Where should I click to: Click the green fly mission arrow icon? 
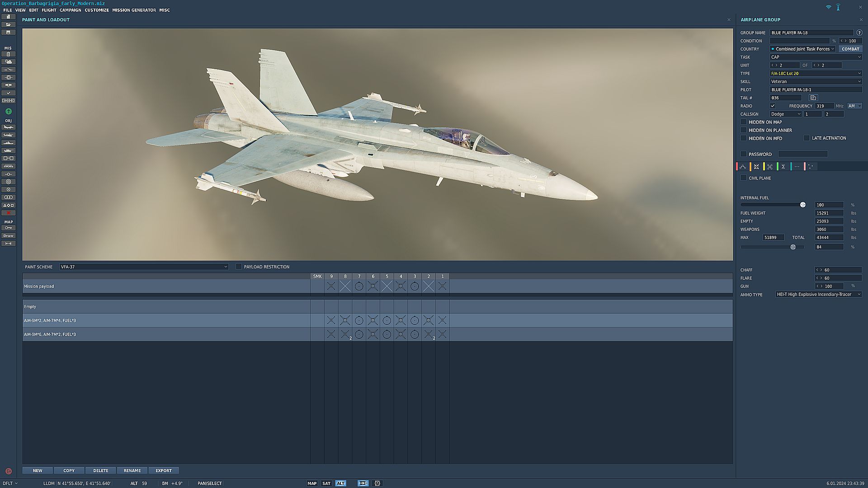click(x=9, y=111)
